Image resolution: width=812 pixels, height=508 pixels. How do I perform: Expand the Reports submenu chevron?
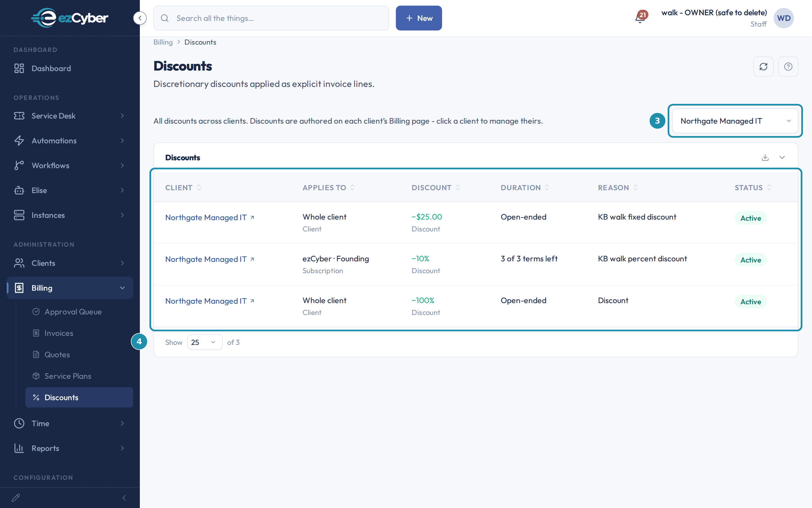122,448
